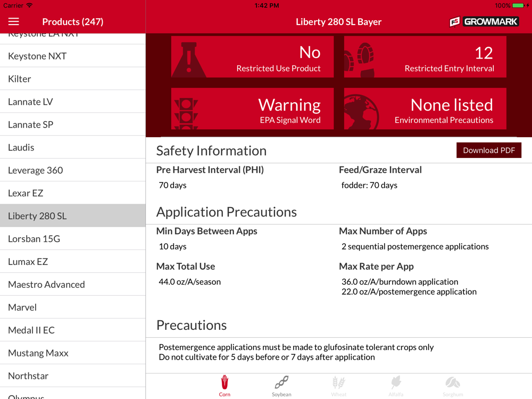Tap the Application Precautions heading
Image resolution: width=532 pixels, height=399 pixels.
pyautogui.click(x=227, y=212)
